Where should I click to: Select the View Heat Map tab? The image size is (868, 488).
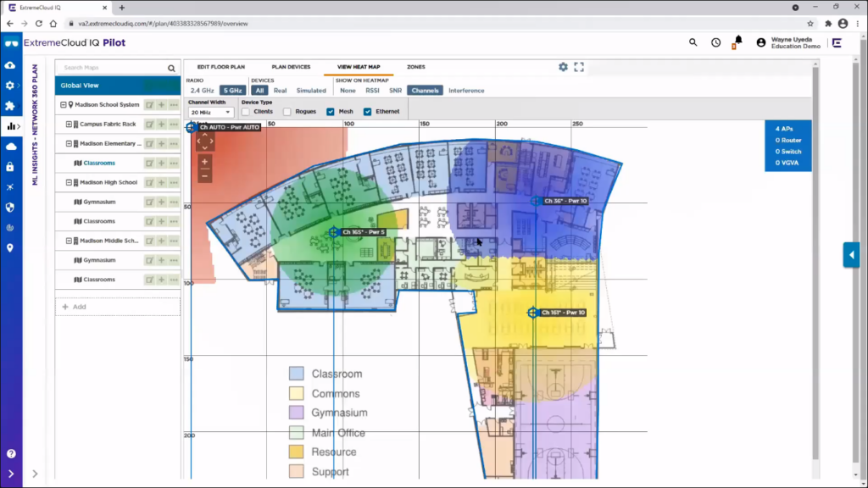pos(359,67)
